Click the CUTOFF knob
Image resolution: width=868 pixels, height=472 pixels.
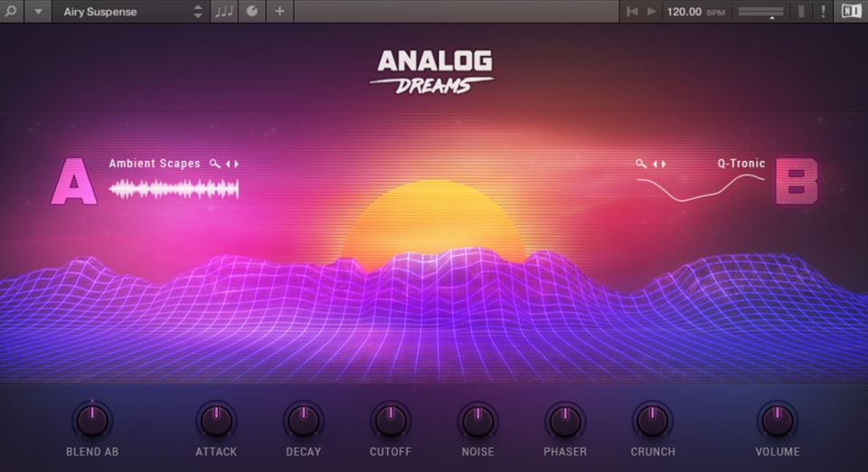[391, 420]
